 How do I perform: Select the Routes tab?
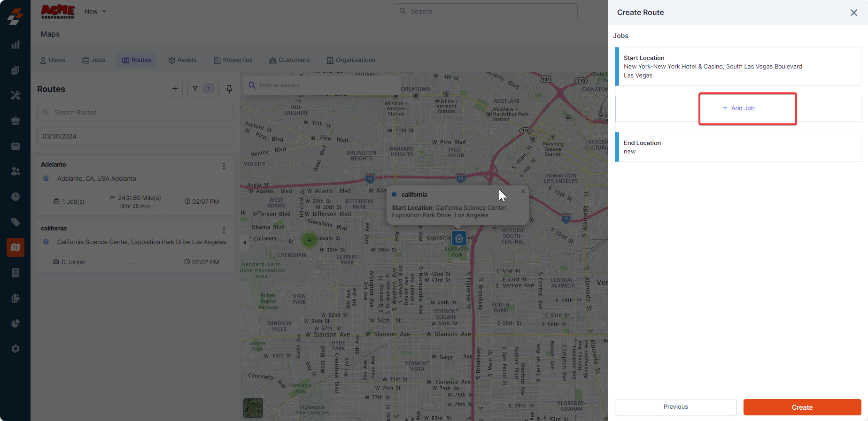137,60
